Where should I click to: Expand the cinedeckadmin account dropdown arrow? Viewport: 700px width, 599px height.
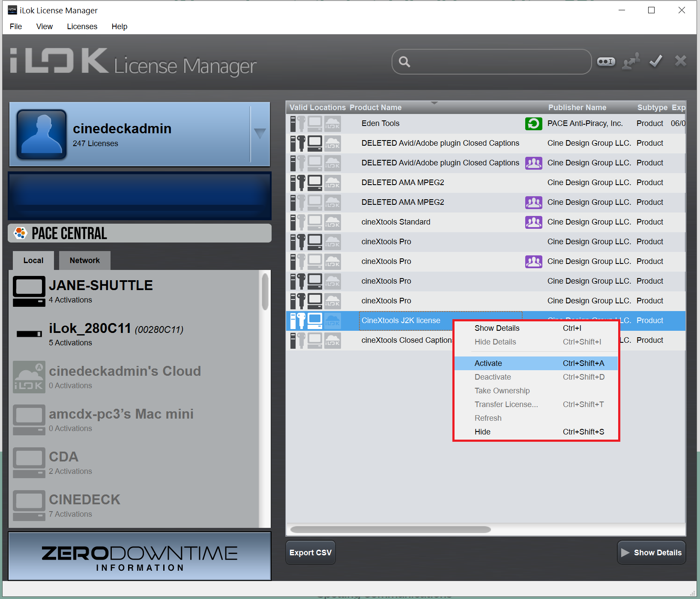point(260,133)
